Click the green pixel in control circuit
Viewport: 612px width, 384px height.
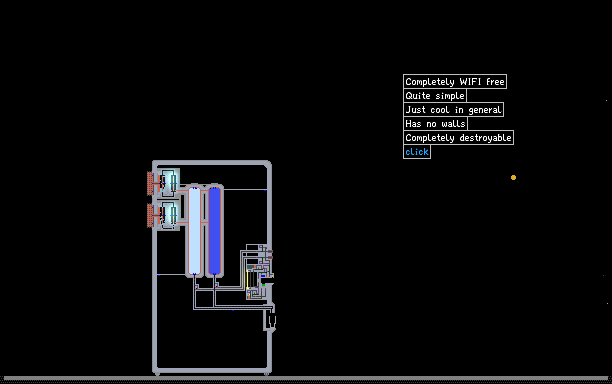click(263, 285)
